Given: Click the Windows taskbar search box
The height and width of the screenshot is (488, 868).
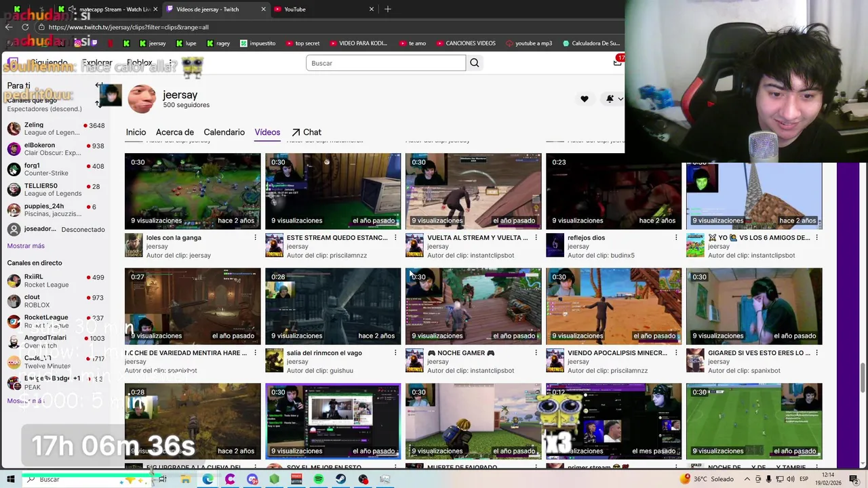Looking at the screenshot, I should pos(90,479).
